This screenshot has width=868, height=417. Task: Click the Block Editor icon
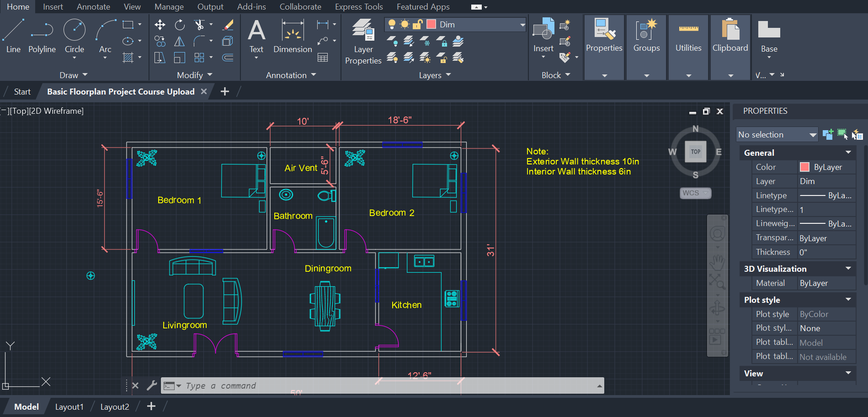pos(565,41)
